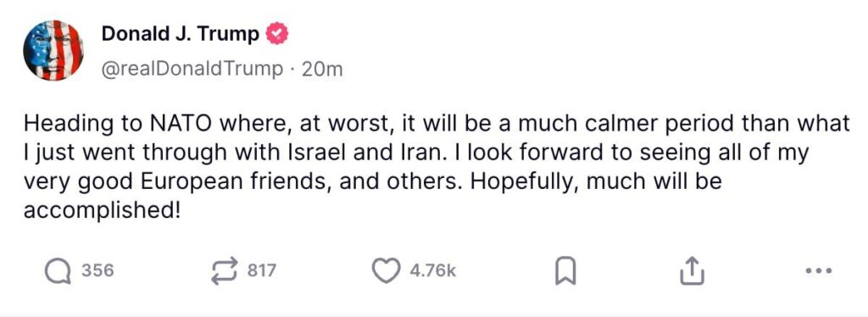The image size is (868, 317).
Task: Share the post via the upload arrow icon
Action: [x=692, y=271]
